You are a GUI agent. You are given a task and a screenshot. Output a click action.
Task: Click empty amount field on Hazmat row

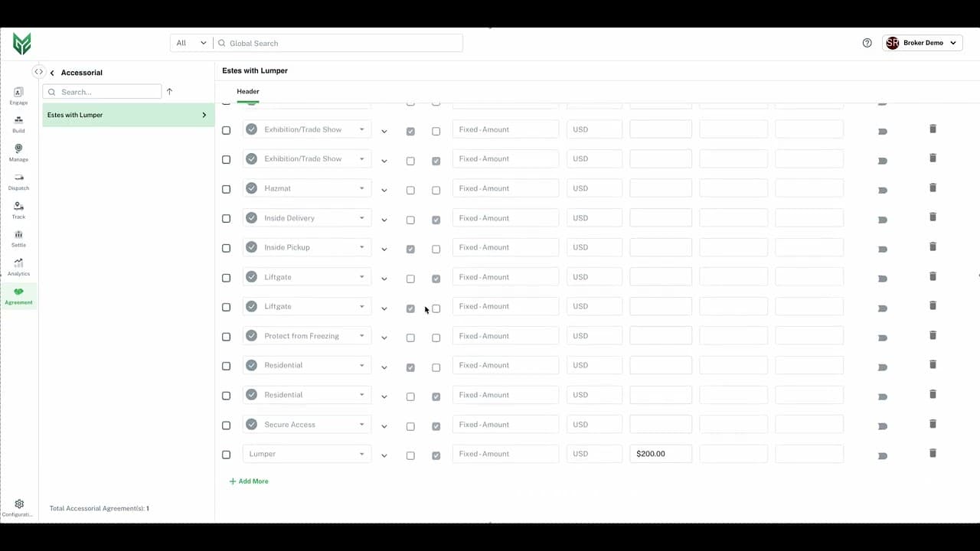[x=661, y=188]
